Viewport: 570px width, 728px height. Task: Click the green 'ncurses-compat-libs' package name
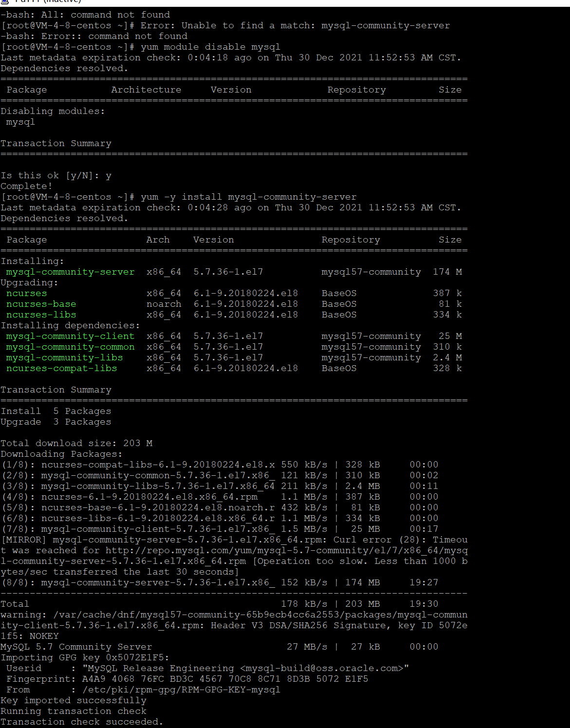coord(61,369)
